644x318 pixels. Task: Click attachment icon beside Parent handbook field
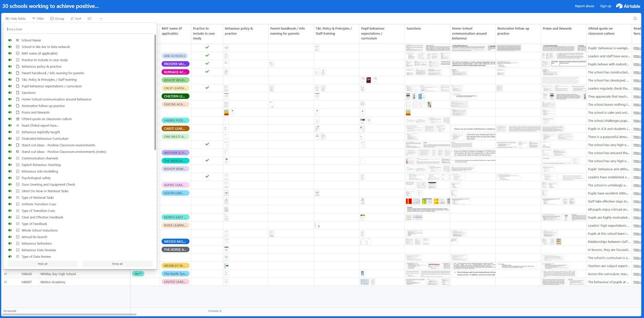17,73
